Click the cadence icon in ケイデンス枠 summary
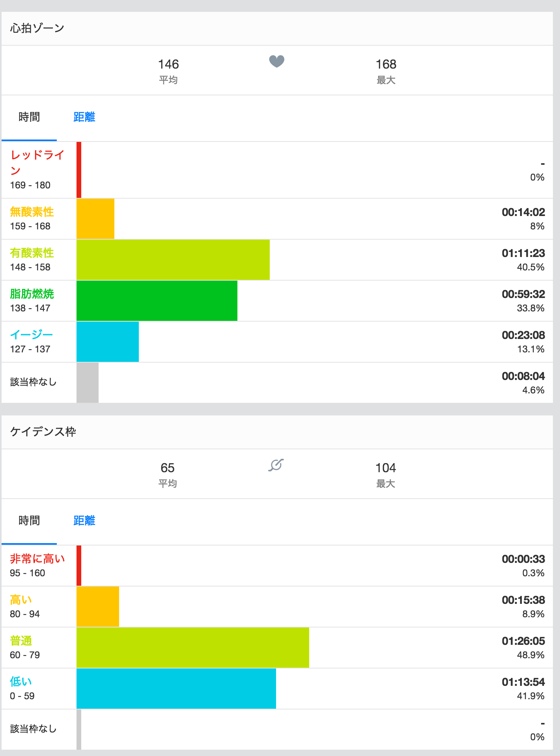 (276, 465)
